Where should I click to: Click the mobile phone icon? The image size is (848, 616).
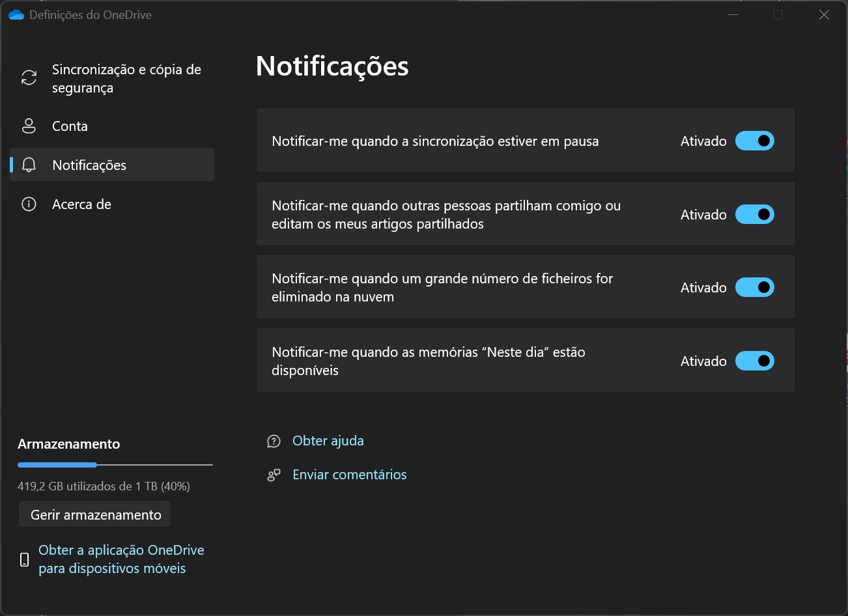[x=25, y=559]
